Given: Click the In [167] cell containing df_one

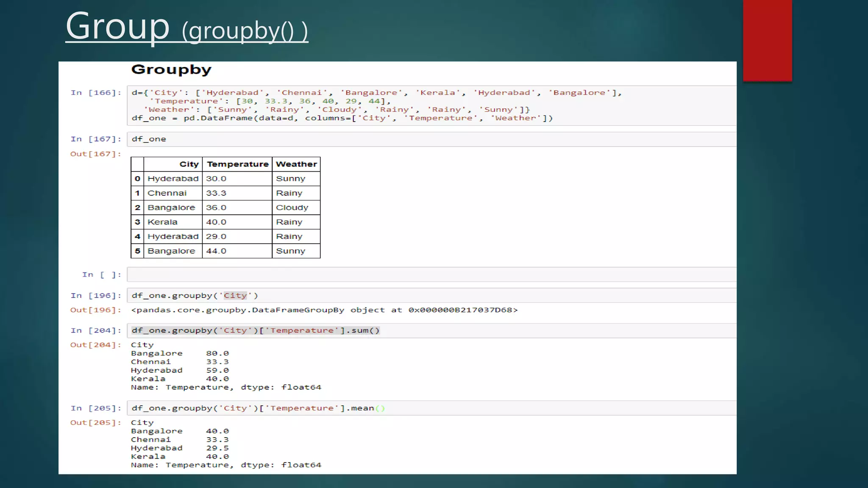Looking at the screenshot, I should point(431,139).
